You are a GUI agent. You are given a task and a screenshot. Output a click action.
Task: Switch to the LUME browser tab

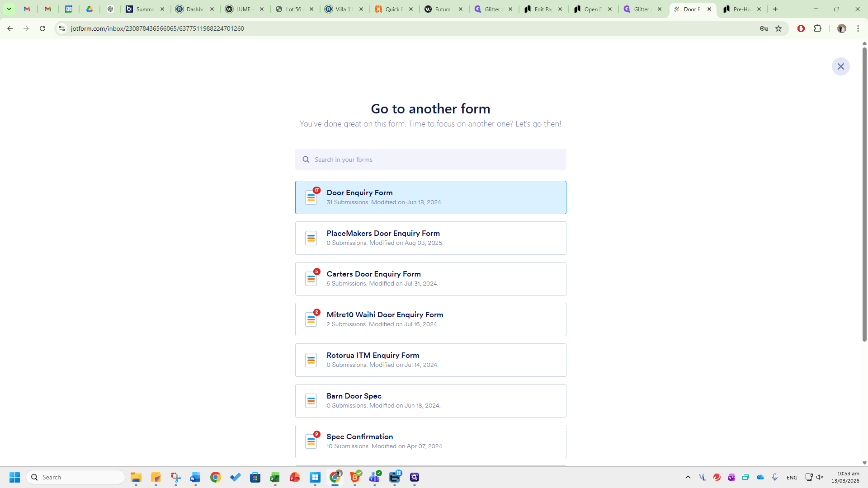click(x=244, y=9)
